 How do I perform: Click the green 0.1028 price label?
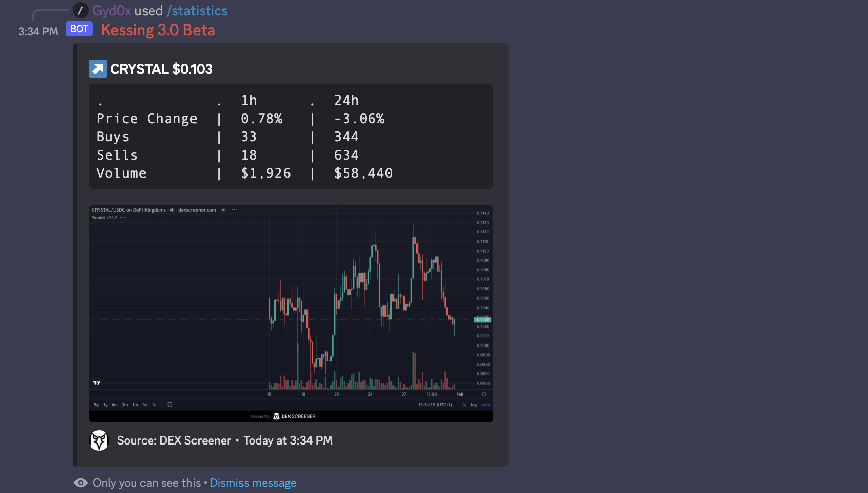pos(483,320)
